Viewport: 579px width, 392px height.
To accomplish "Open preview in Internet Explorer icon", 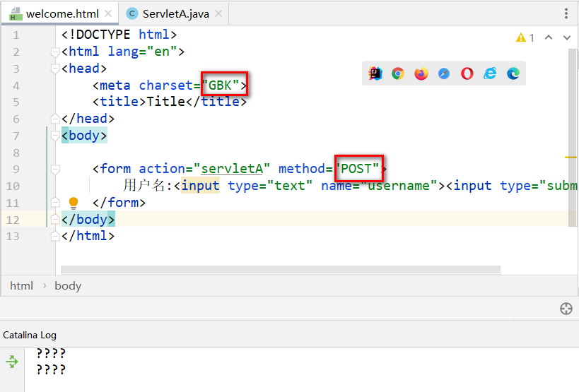I will pos(490,73).
